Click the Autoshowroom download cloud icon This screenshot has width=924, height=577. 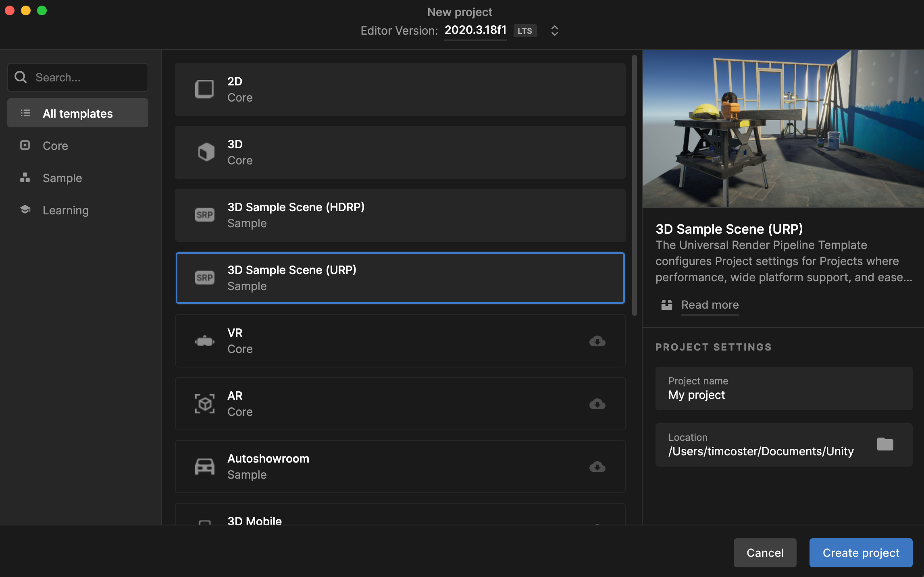point(597,467)
